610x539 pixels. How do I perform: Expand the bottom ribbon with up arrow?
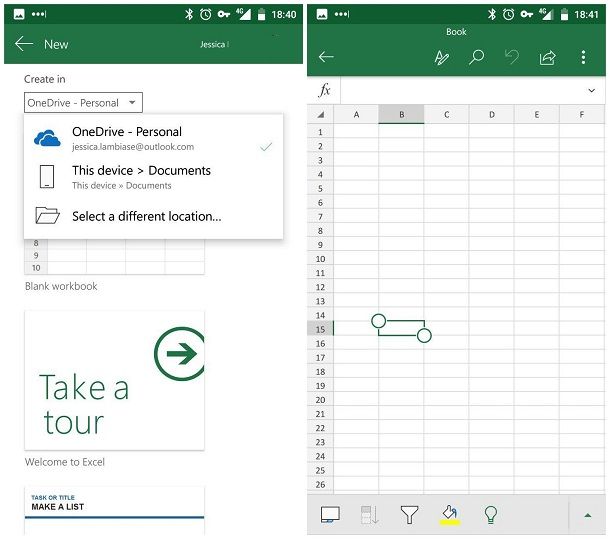click(587, 515)
